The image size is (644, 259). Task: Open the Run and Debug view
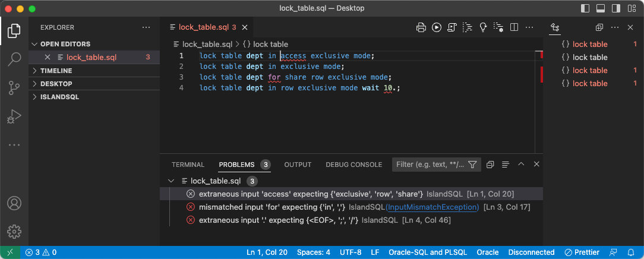click(14, 116)
